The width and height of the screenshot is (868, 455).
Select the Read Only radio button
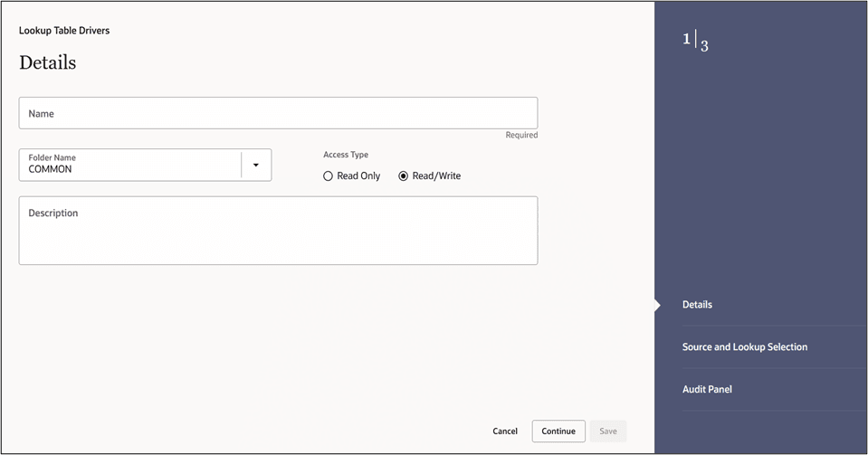point(328,176)
